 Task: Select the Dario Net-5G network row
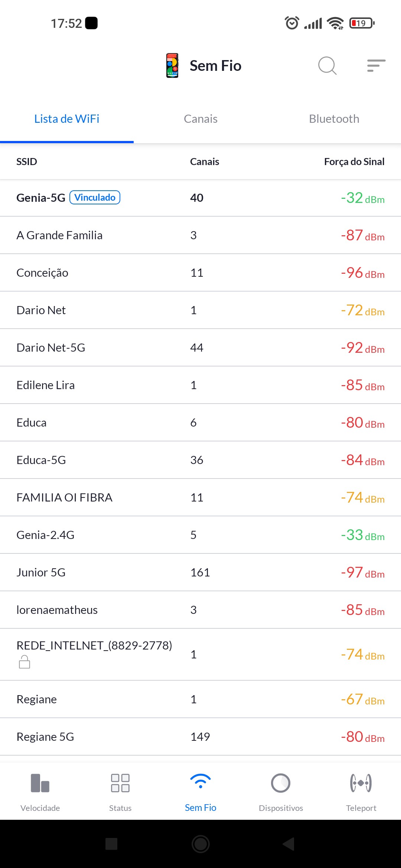coord(200,348)
